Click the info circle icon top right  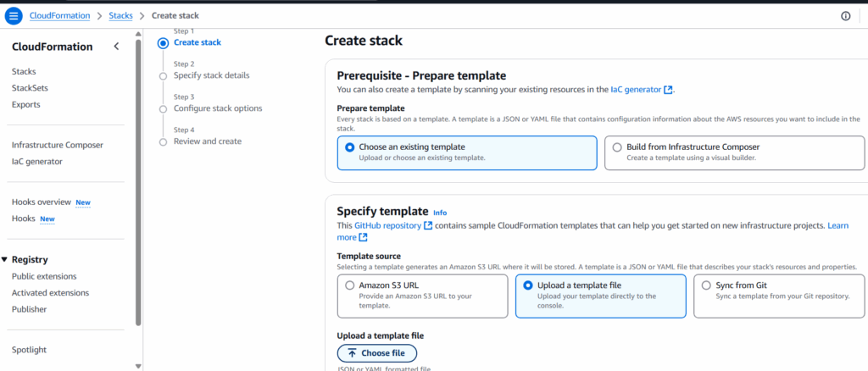tap(845, 16)
